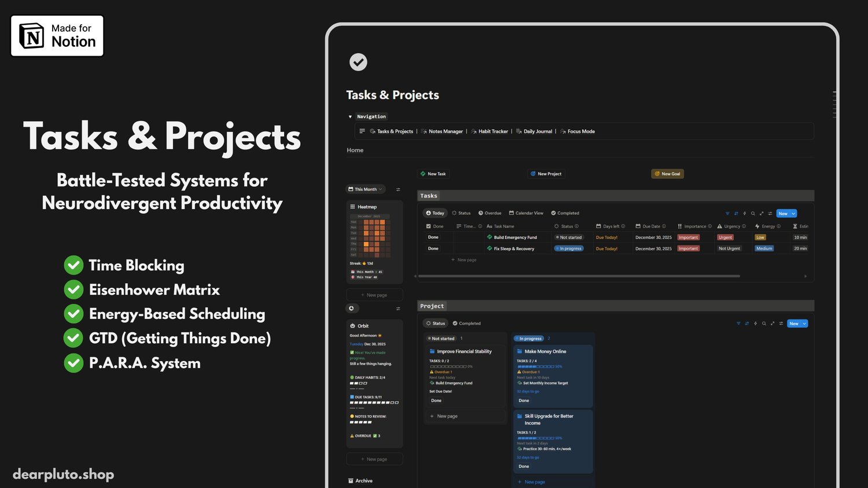Click the Tasks table horizontal scrollbar
This screenshot has height=488, width=868.
click(579, 276)
